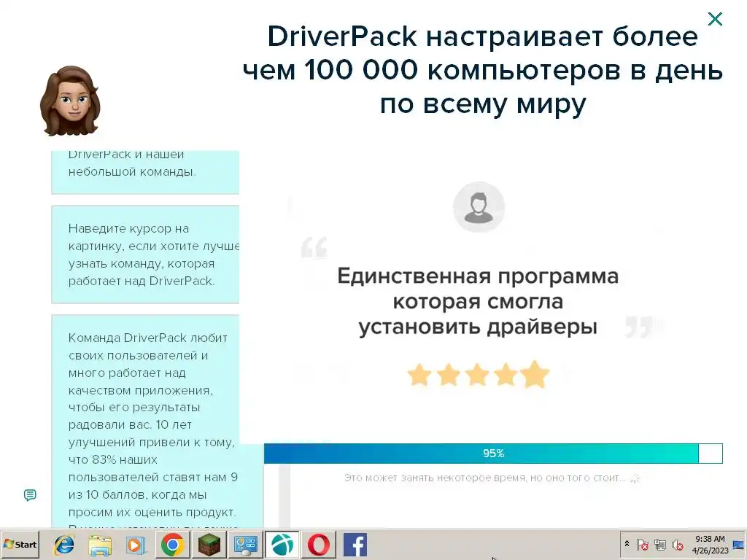Viewport: 747px width, 560px height.
Task: Click the opening quotation mark graphic
Action: click(x=314, y=246)
